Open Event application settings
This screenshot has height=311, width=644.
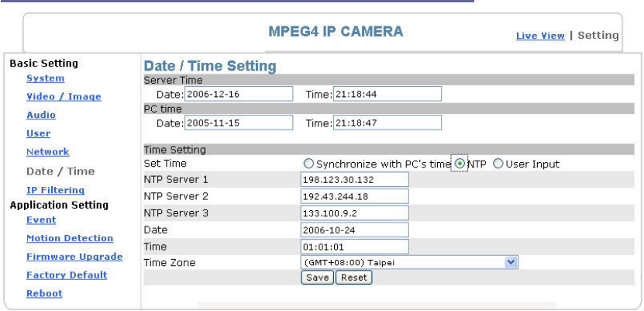[41, 220]
